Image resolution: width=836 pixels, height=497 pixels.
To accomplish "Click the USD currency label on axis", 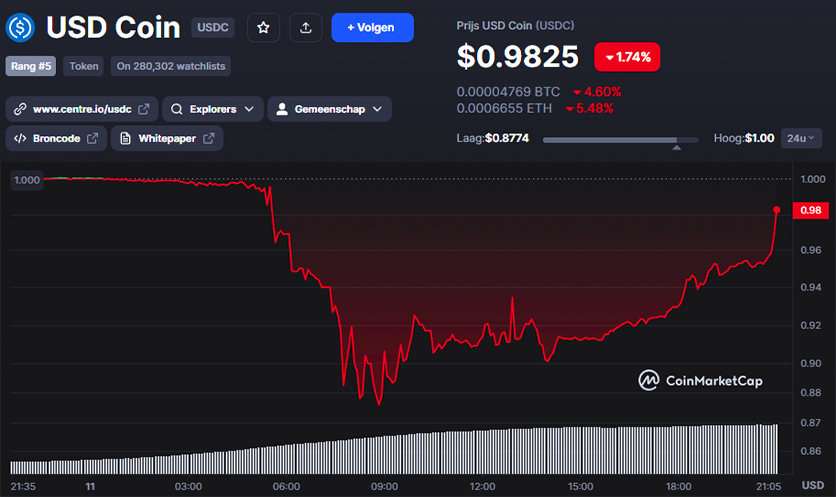I will coord(813,485).
